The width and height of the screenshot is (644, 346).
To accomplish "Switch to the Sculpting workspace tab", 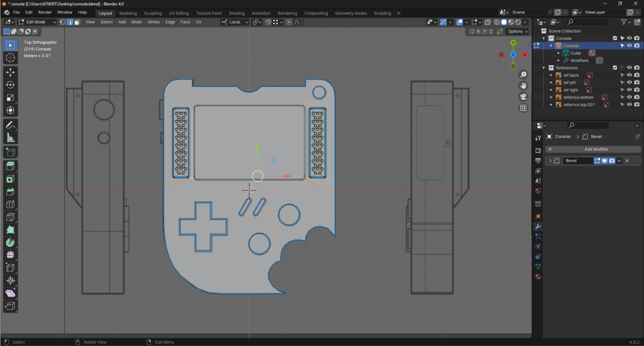I will click(x=153, y=13).
